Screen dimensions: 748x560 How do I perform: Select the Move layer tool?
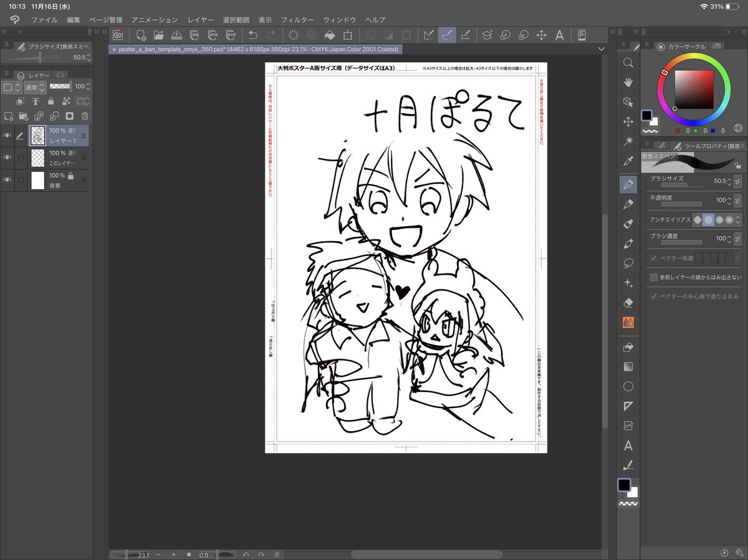click(x=628, y=122)
